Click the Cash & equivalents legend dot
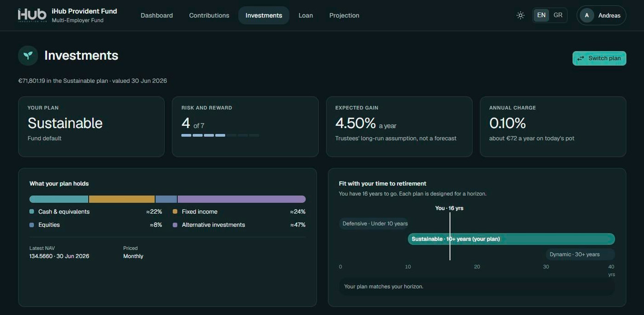644x315 pixels. [32, 212]
